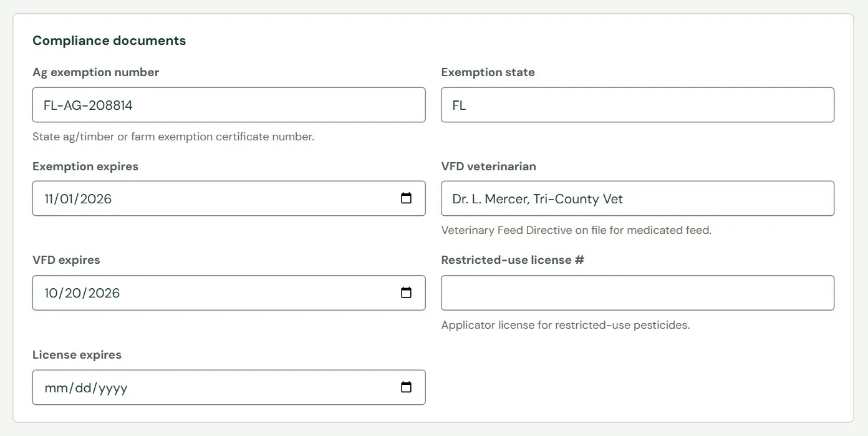Click the Compliance documents heading
This screenshot has width=868, height=436.
tap(109, 41)
